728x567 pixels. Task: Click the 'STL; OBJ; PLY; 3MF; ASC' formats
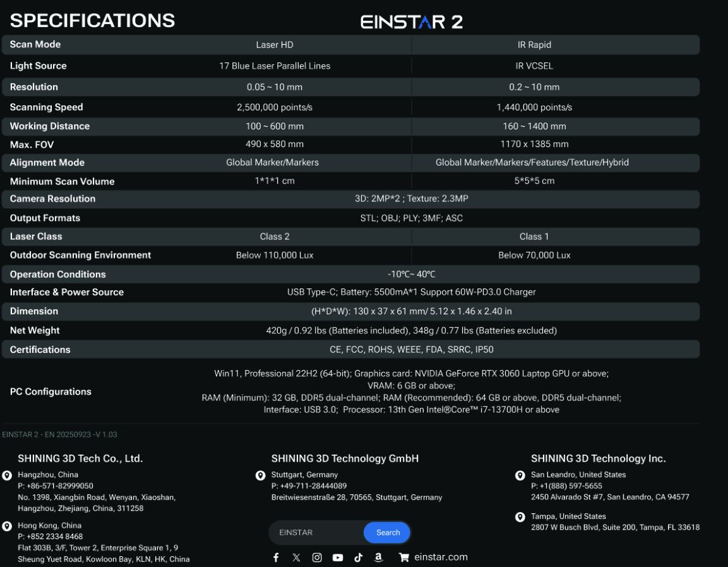[412, 218]
